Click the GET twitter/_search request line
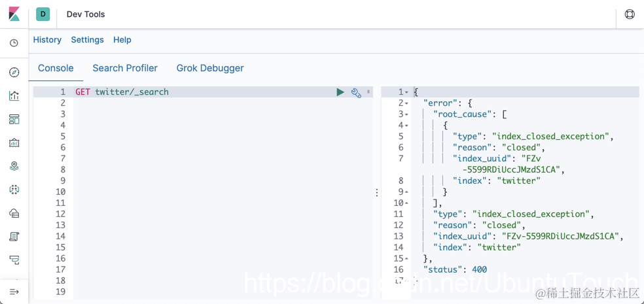The width and height of the screenshot is (644, 304). [x=122, y=92]
